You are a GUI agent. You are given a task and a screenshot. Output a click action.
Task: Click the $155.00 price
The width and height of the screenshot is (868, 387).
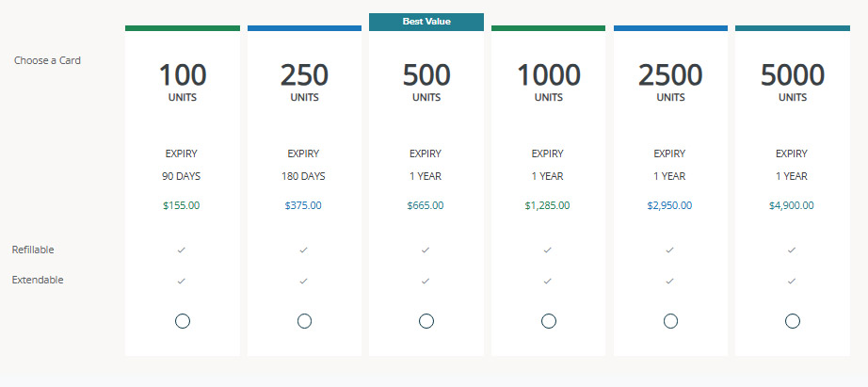click(182, 205)
